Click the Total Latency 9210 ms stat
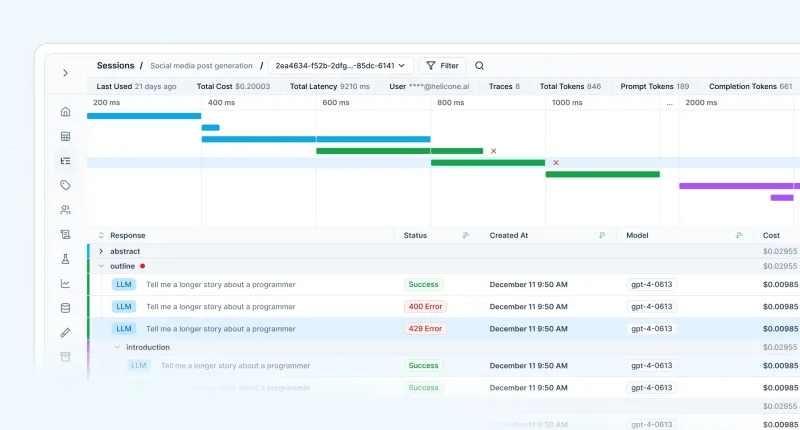This screenshot has width=800, height=430. (x=330, y=87)
